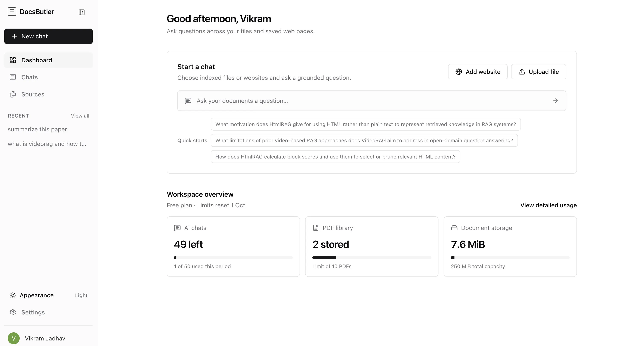Viewport: 644px width, 346px height.
Task: Collapse the sidebar with the panel icon
Action: click(81, 12)
